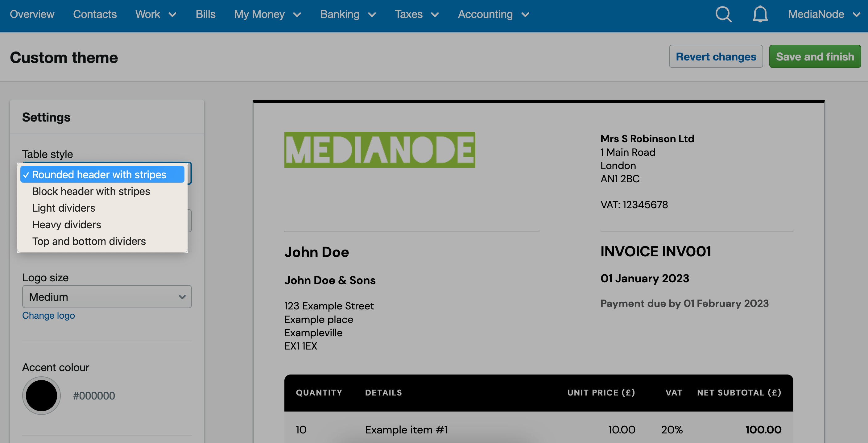Pick 'Heavy dividers' from the list
Screen dimensions: 868x443
[x=66, y=224]
